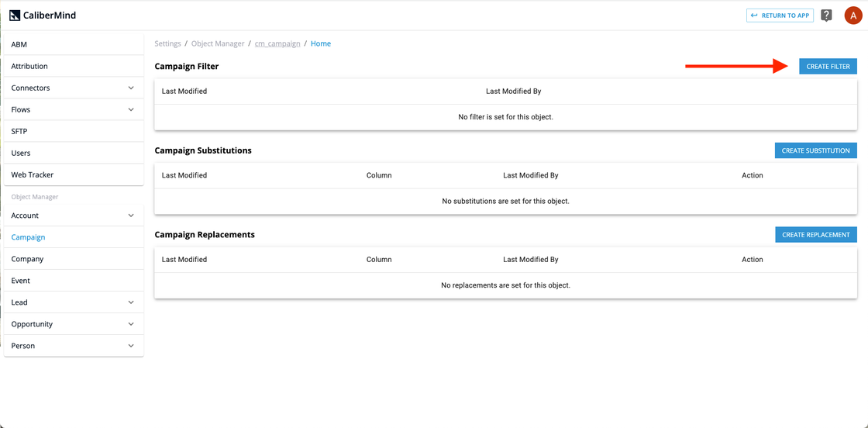Expand the Connectors chevron

(131, 88)
